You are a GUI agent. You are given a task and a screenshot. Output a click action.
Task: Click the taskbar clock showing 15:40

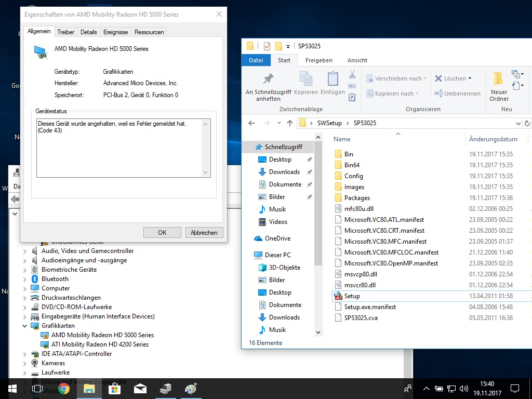click(487, 389)
